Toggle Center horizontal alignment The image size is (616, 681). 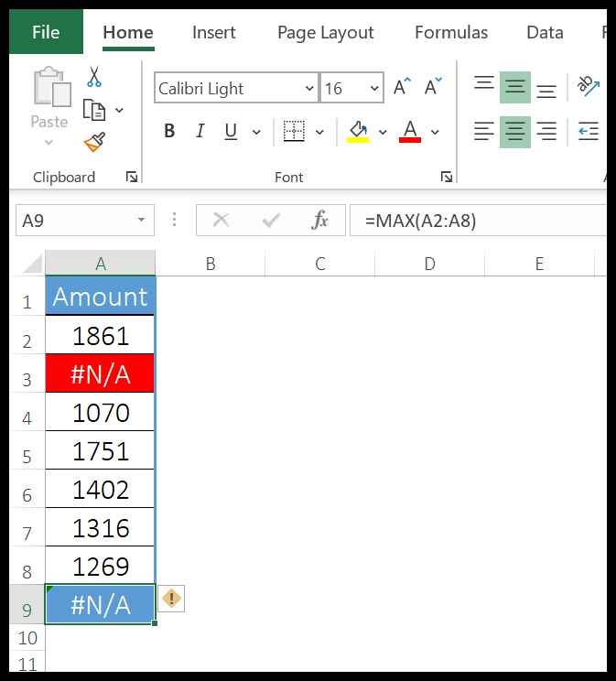515,132
